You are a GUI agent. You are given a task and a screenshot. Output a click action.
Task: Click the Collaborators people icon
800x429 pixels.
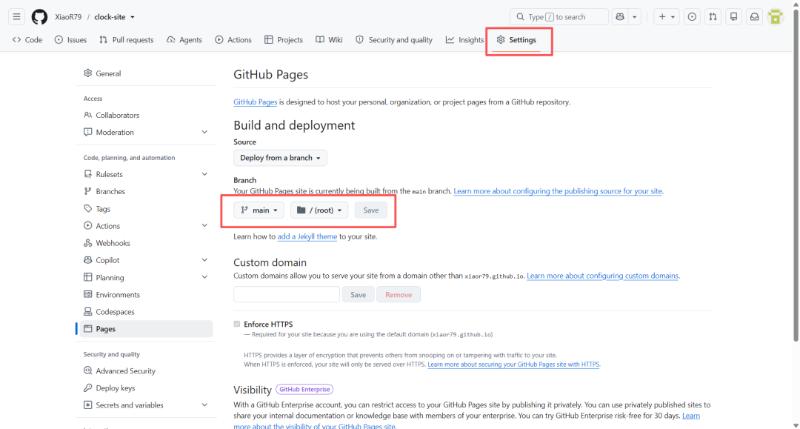tap(88, 115)
